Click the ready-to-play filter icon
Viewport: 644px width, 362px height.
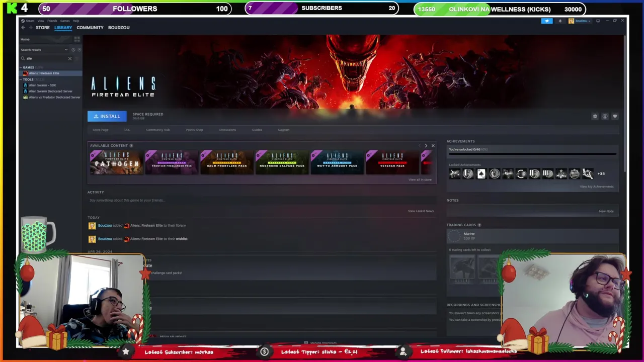(x=79, y=50)
